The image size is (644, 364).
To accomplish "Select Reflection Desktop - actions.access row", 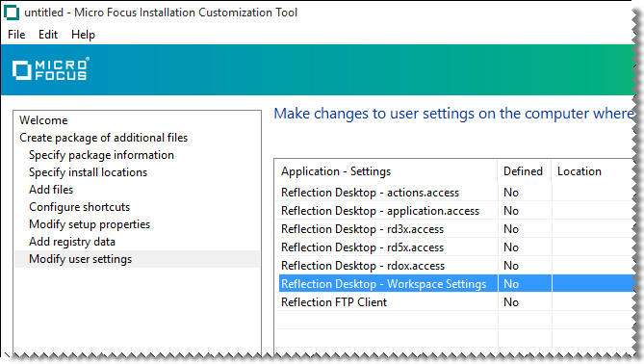I will (x=454, y=193).
